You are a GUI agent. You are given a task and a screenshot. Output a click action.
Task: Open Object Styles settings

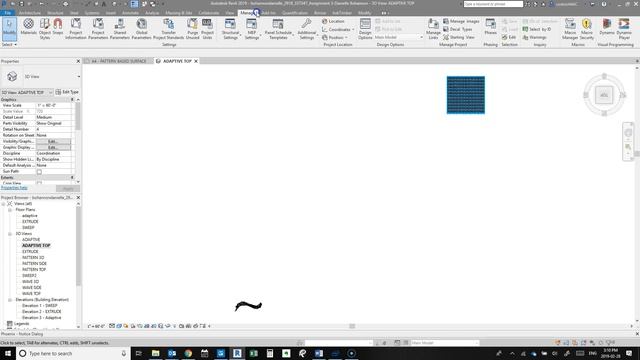45,29
